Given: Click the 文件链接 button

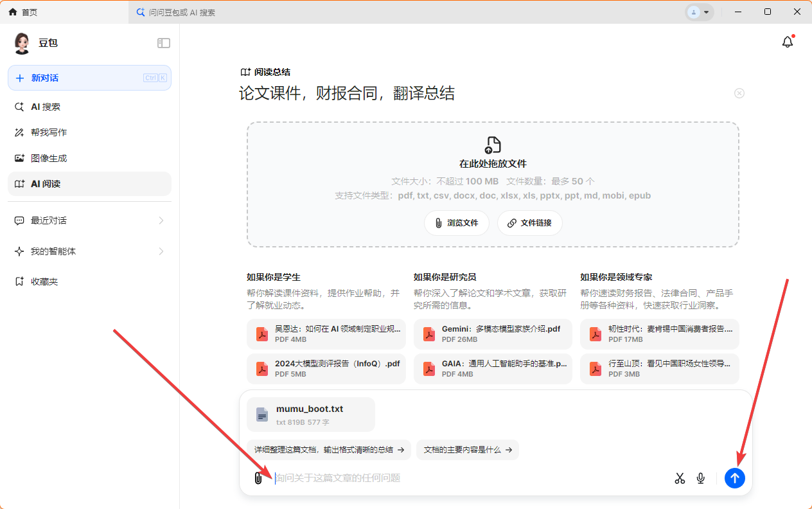Looking at the screenshot, I should click(530, 223).
